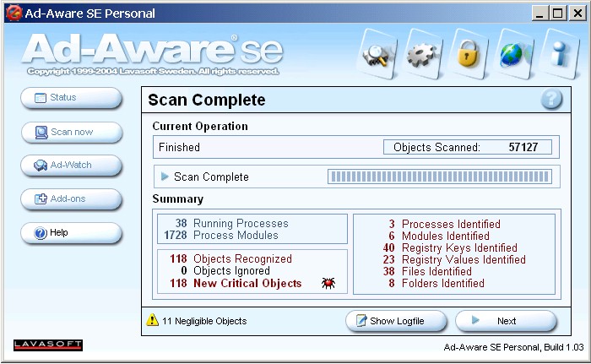Open the Add-ons section
Viewport: 591px width, 364px height.
(x=71, y=199)
